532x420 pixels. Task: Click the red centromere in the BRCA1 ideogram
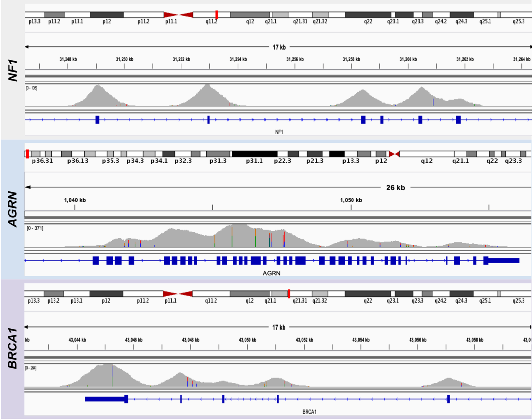click(x=178, y=294)
